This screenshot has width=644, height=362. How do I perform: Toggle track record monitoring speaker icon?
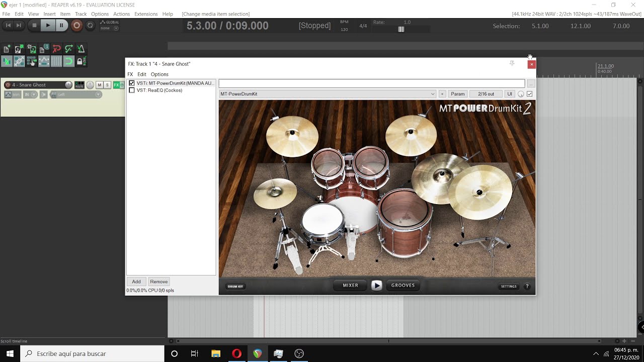pos(44,95)
